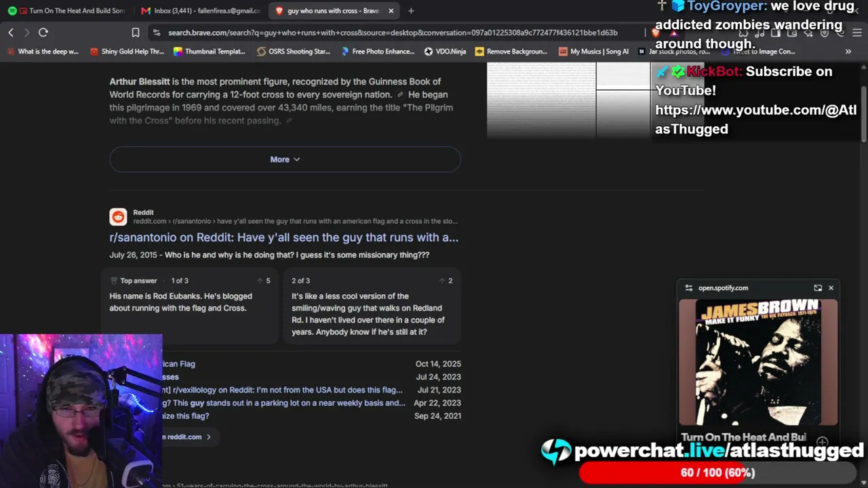The width and height of the screenshot is (868, 488).
Task: Open 'What is the deep w...' bookmark
Action: tap(43, 52)
